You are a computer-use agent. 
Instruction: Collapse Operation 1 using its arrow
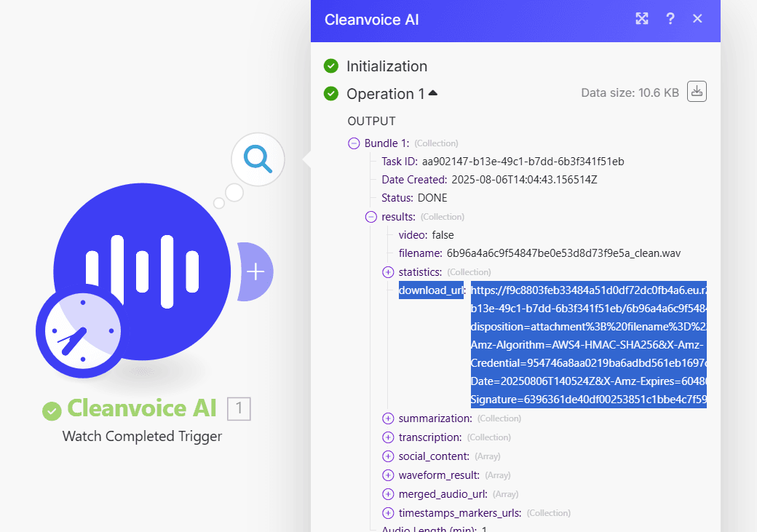433,93
